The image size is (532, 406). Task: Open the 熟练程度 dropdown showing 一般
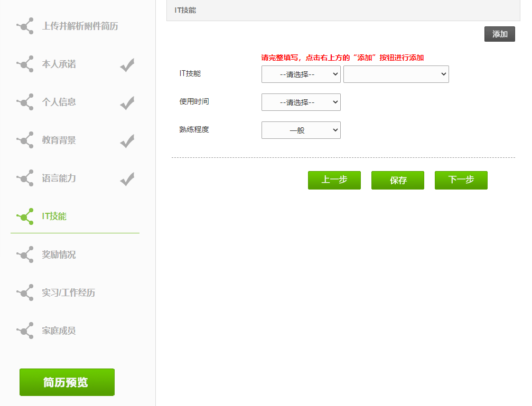click(301, 130)
